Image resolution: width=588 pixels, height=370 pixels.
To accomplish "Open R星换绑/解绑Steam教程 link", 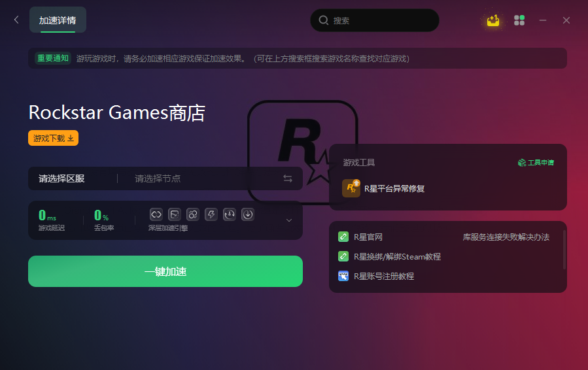I will 397,257.
